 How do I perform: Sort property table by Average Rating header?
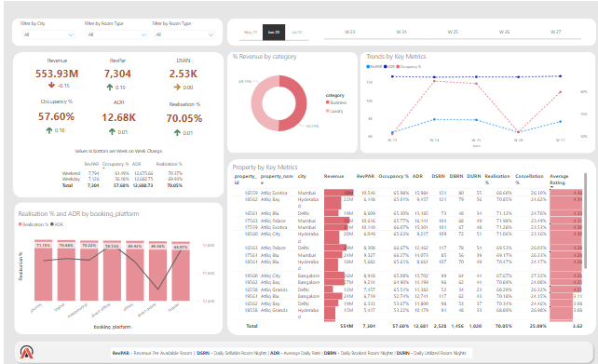click(x=559, y=179)
